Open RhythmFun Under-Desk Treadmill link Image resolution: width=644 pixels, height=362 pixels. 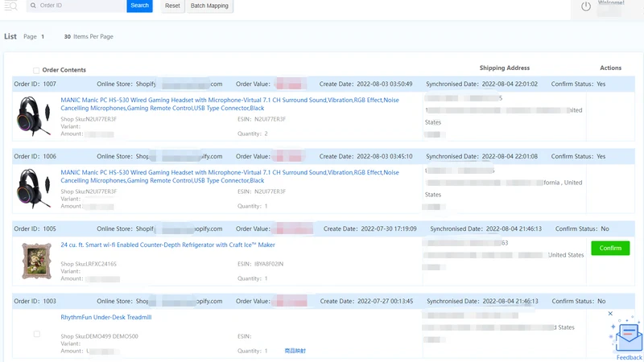coord(106,317)
